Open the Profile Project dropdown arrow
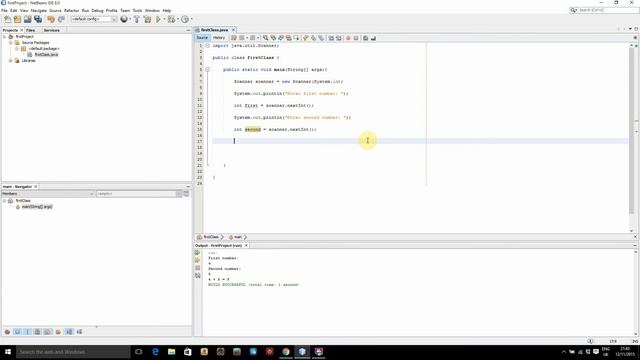This screenshot has width=640, height=360. point(191,19)
